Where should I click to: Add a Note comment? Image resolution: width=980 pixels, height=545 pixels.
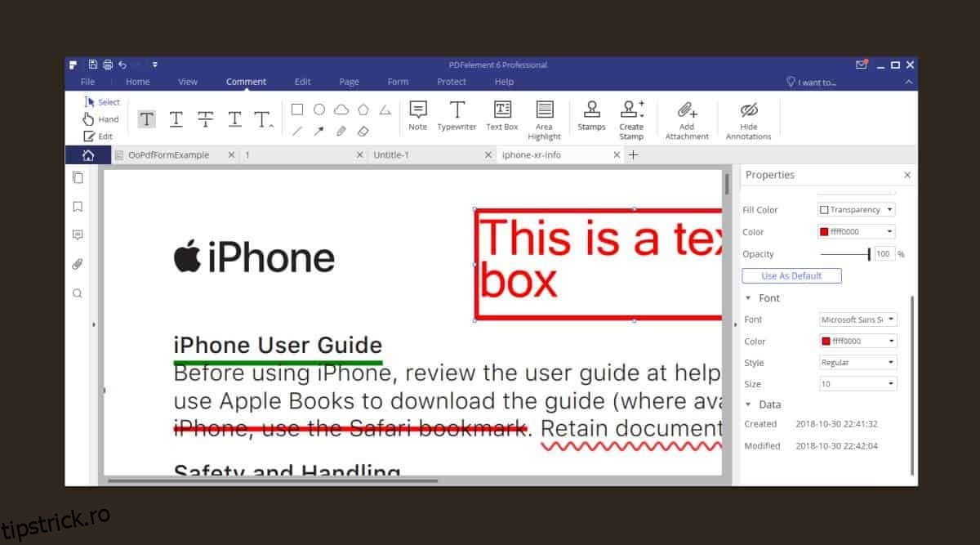click(417, 115)
